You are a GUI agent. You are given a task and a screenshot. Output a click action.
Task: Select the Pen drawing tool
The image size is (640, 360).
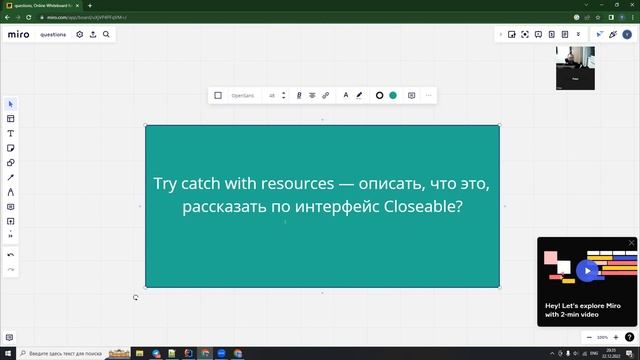pos(11,192)
